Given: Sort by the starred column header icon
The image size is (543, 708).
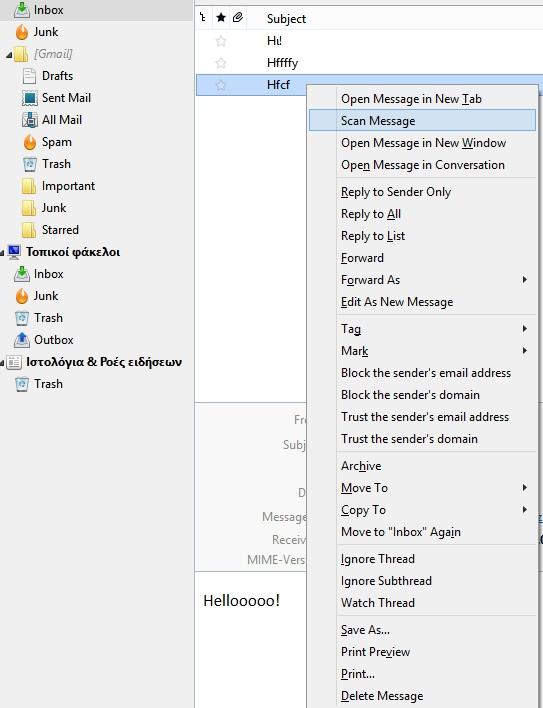Looking at the screenshot, I should tap(221, 18).
